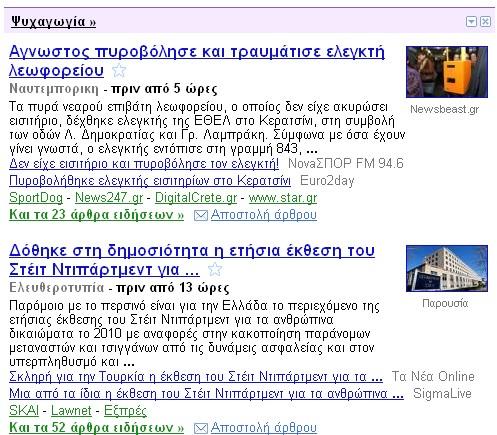Star the bus inspector shooting article
497x435 pixels.
pos(119,70)
